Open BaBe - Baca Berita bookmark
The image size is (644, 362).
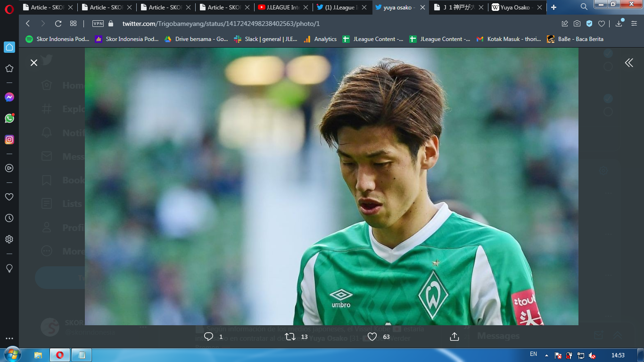[x=575, y=39]
